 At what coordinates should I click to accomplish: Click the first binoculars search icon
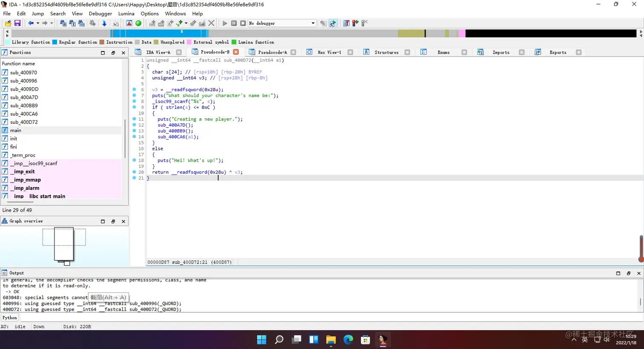coord(63,23)
